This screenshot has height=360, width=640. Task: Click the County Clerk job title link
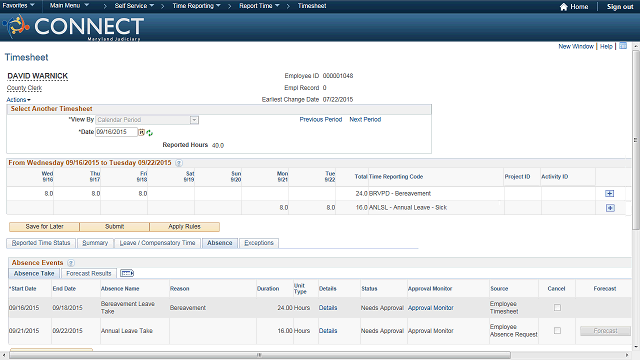click(24, 88)
